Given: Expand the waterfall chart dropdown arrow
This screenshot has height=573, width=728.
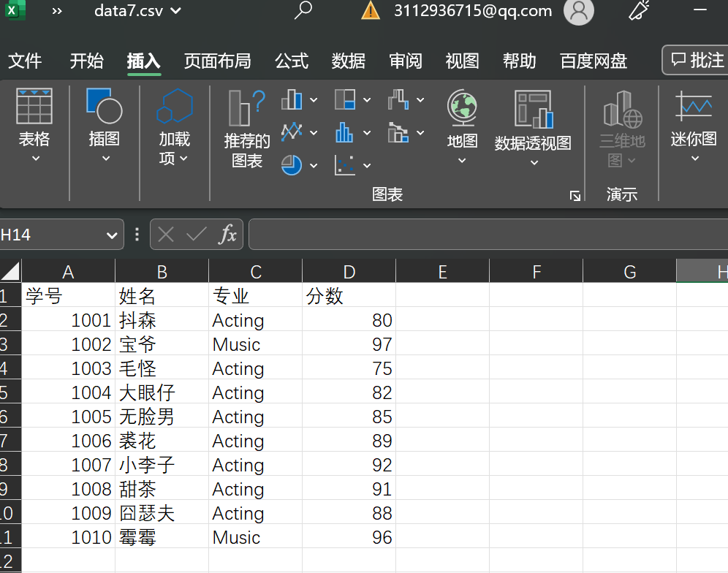Looking at the screenshot, I should [420, 100].
